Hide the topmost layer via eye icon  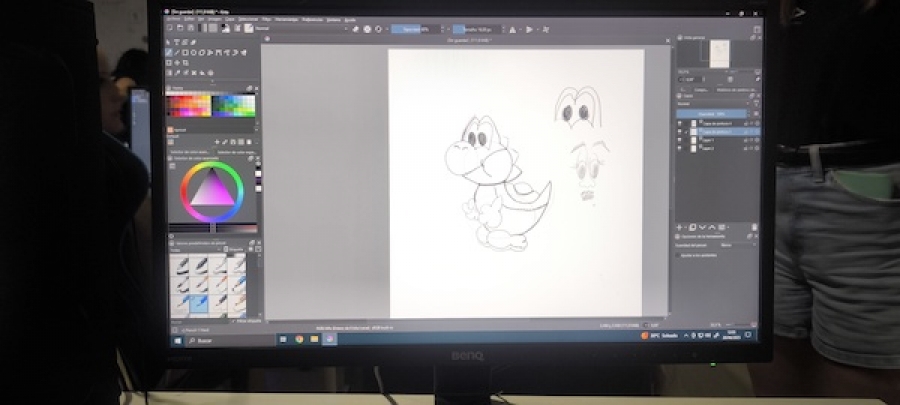tap(680, 123)
